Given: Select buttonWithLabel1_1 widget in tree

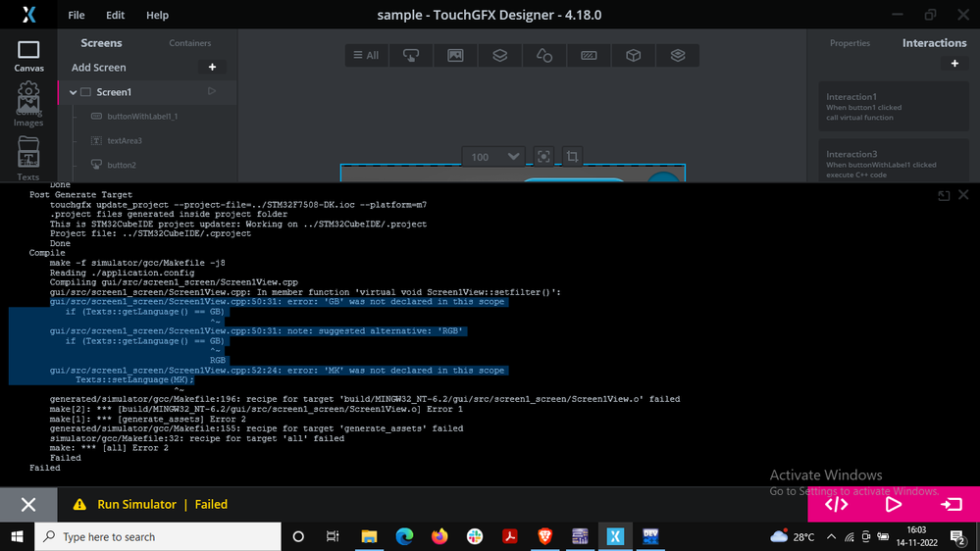Looking at the screenshot, I should [142, 117].
